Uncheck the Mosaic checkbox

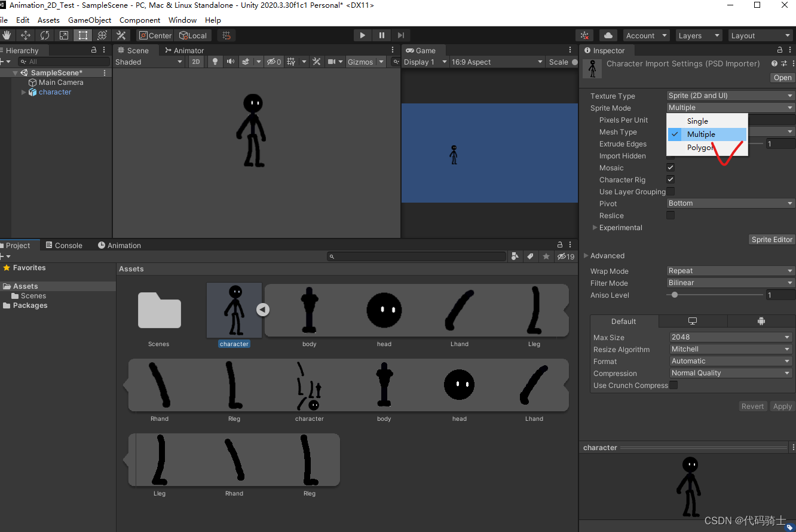tap(670, 167)
